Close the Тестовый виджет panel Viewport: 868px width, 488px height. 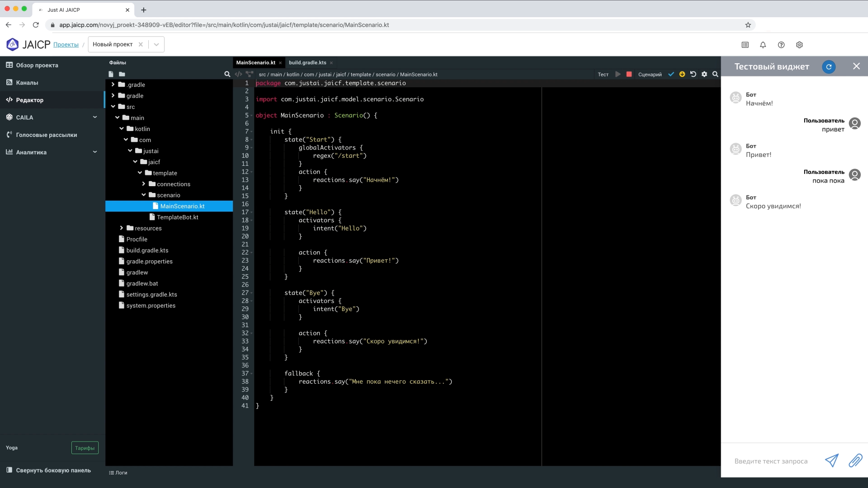pyautogui.click(x=856, y=66)
